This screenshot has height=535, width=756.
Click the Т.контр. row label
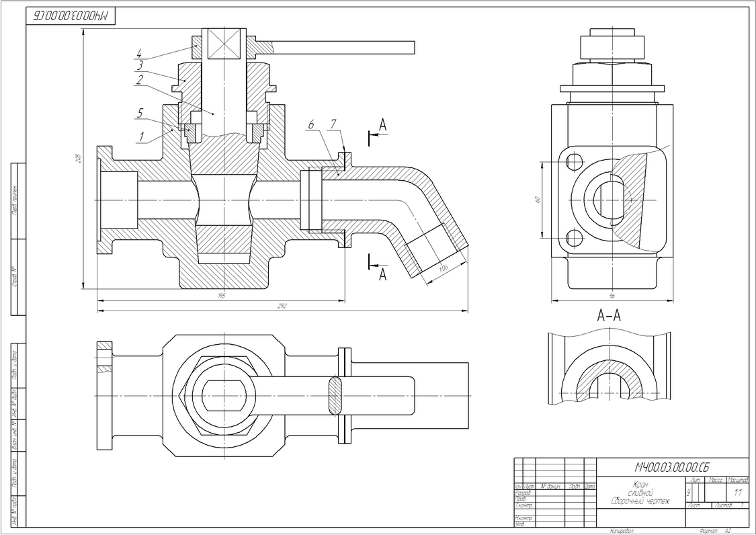point(524,505)
